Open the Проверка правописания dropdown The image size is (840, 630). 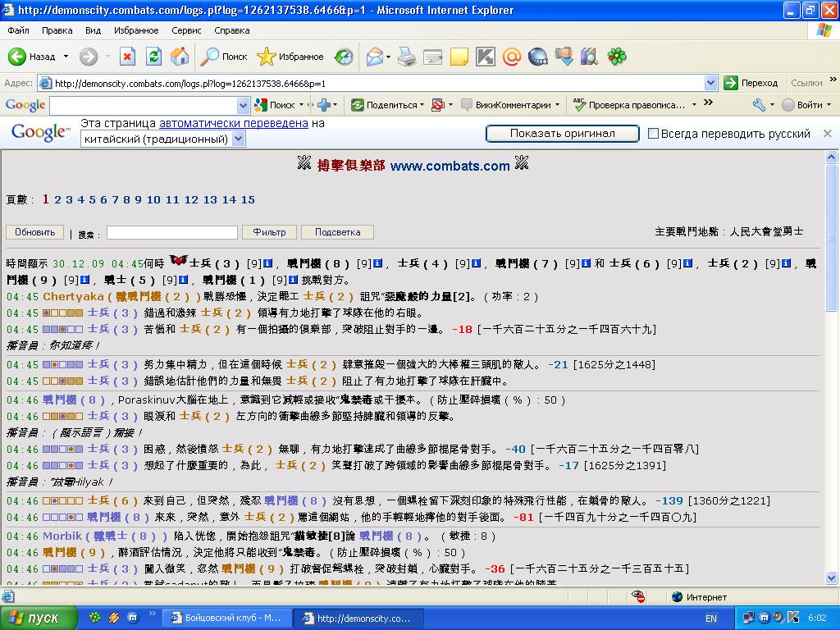(694, 105)
